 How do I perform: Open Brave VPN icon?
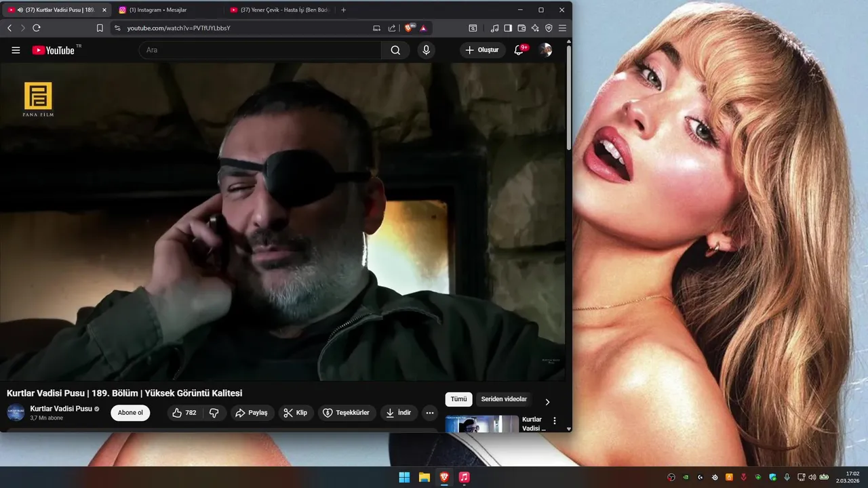(549, 28)
